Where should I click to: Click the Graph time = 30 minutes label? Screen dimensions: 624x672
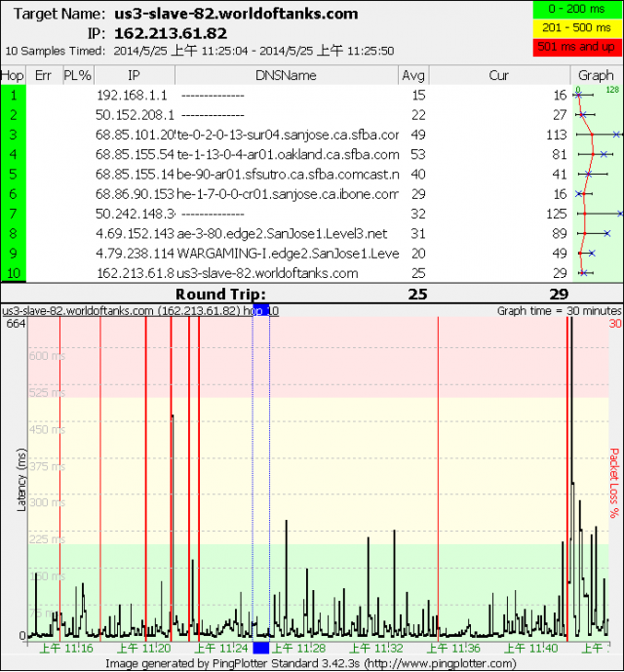pyautogui.click(x=560, y=311)
